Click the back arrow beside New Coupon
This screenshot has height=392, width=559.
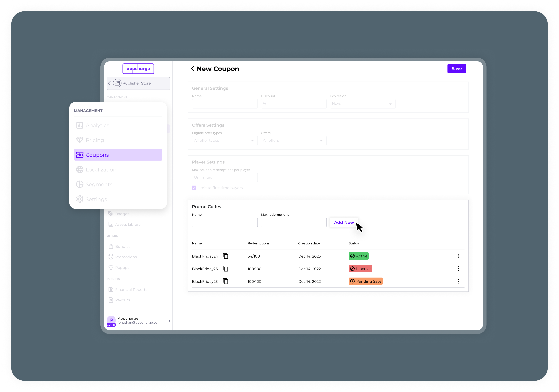192,69
